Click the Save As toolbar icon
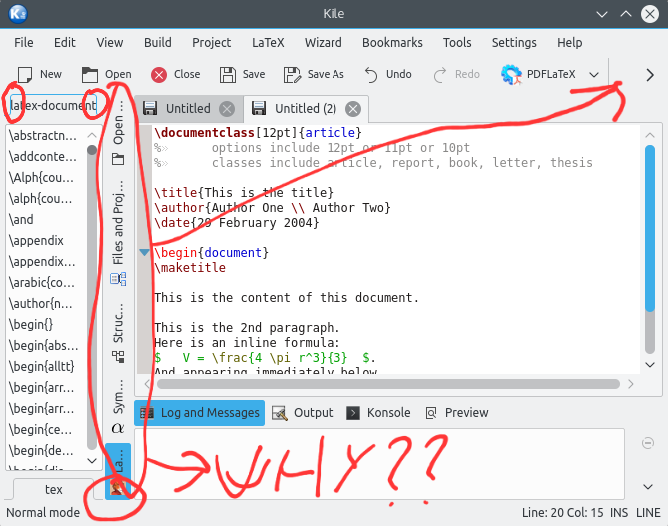 292,75
